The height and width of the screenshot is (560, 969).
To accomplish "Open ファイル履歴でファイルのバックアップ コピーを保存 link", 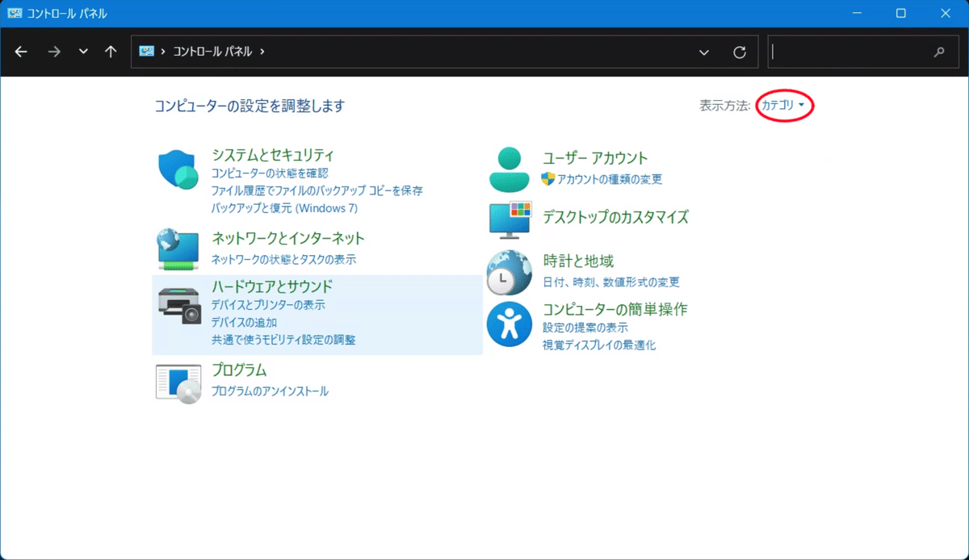I will click(x=317, y=190).
